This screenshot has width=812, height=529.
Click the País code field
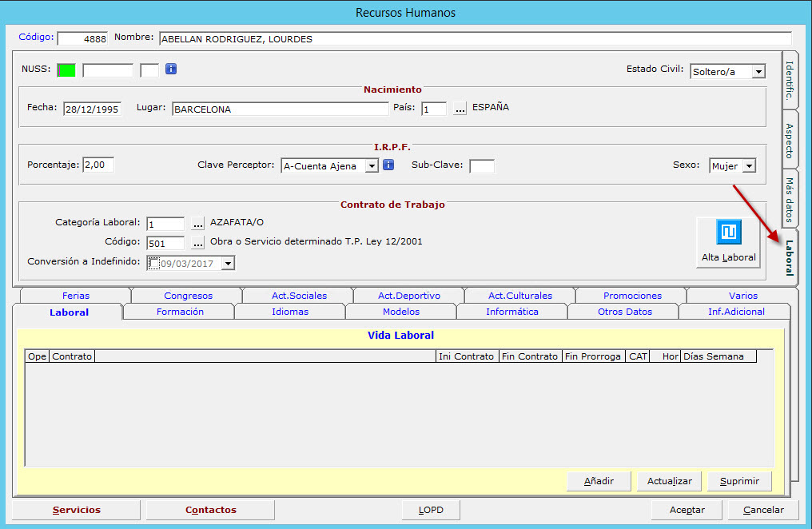tap(434, 109)
